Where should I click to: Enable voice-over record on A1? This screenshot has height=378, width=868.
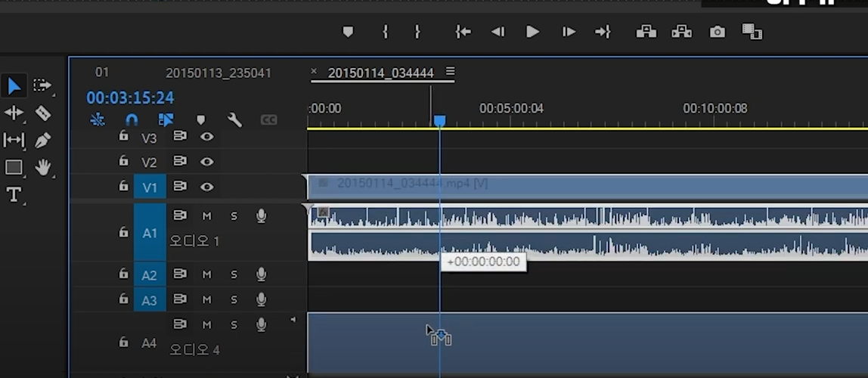point(262,216)
